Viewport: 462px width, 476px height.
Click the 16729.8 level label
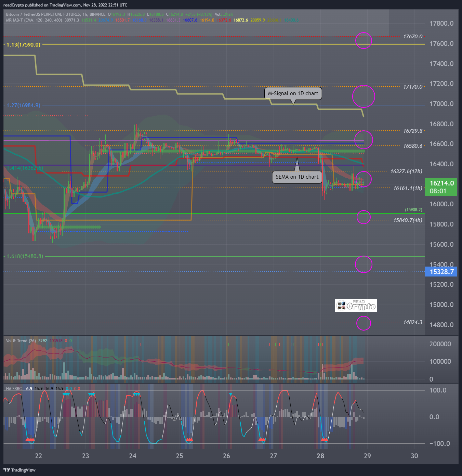[x=413, y=131]
